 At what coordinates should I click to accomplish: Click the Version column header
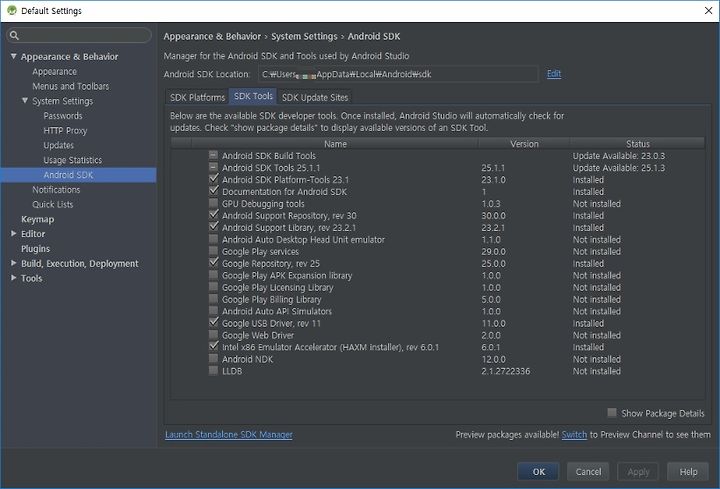click(x=524, y=144)
